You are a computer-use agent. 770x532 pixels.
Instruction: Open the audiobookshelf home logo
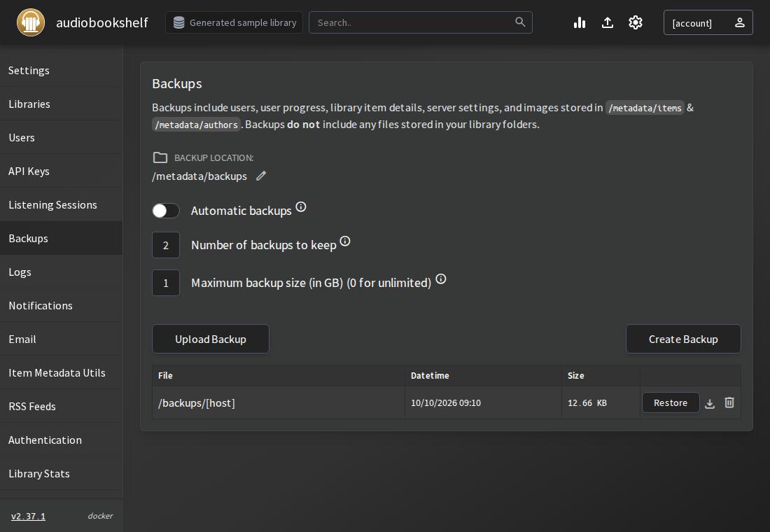30,22
